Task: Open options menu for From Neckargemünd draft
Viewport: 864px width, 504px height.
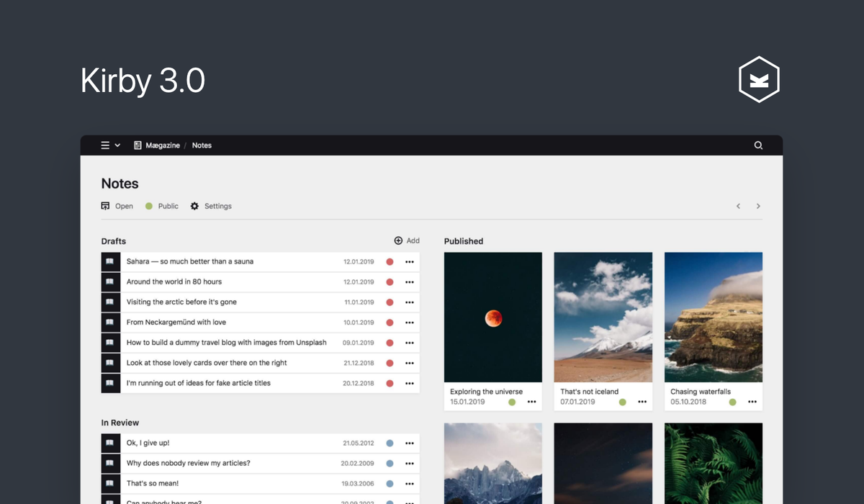Action: [x=410, y=322]
